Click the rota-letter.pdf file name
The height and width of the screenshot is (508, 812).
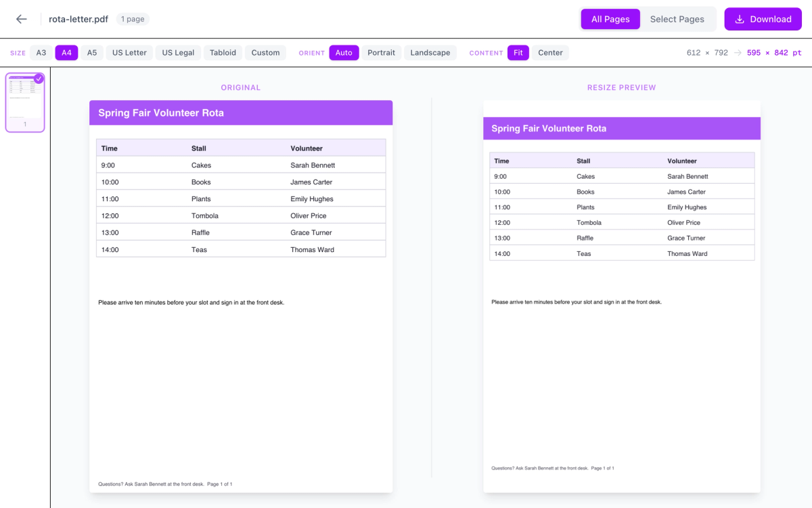78,19
